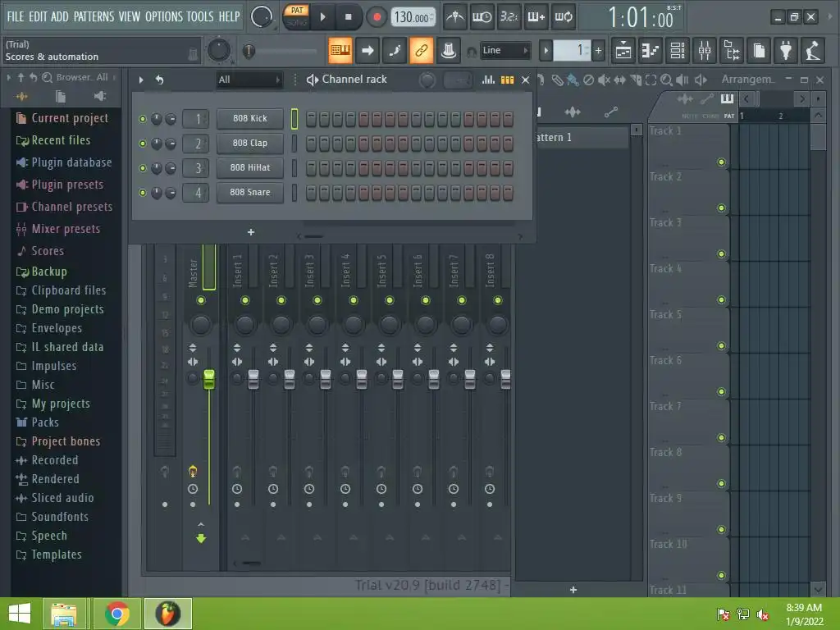
Task: Open the channel rack options menu arrow
Action: tap(141, 80)
